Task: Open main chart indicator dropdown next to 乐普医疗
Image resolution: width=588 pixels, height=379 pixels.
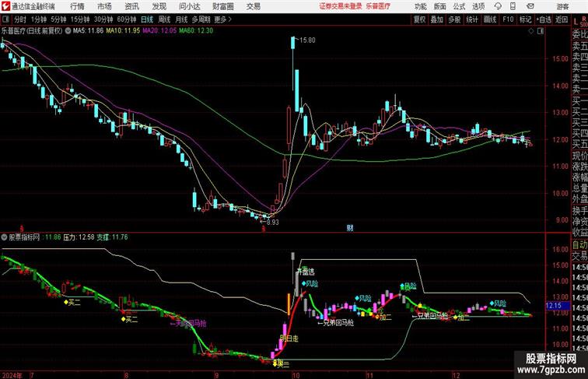Action: [68, 31]
